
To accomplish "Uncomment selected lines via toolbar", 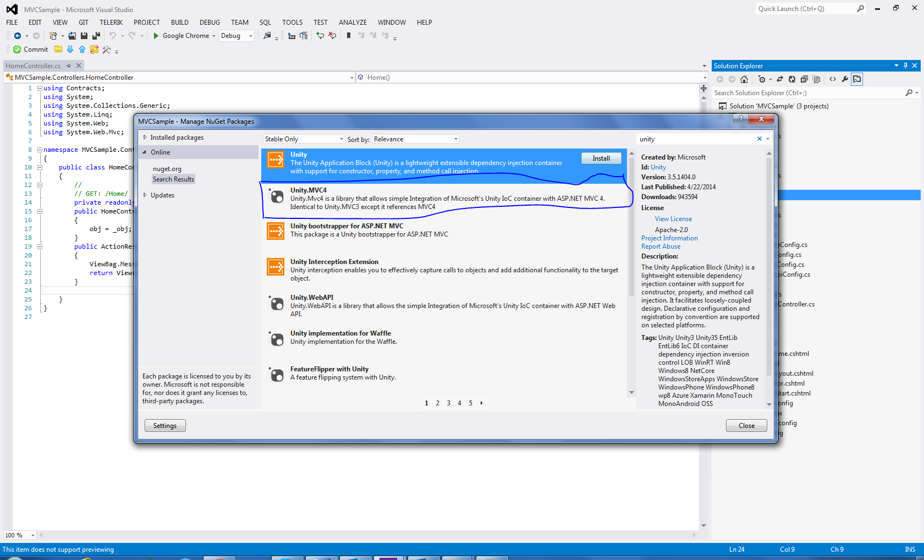I will [x=332, y=36].
